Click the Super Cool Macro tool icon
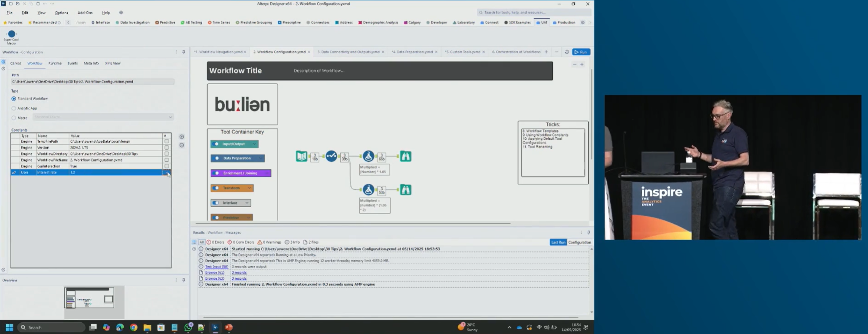Image resolution: width=868 pixels, height=334 pixels. [x=12, y=34]
